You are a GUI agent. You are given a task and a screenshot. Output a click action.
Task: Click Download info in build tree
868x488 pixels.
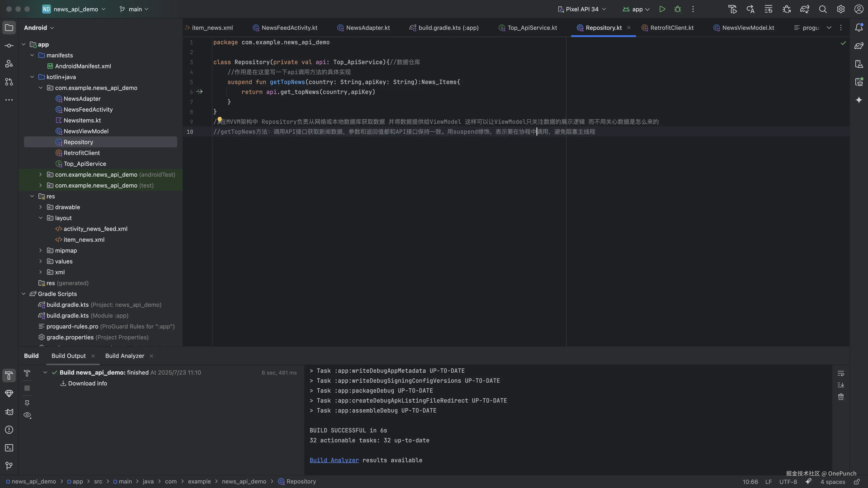87,383
